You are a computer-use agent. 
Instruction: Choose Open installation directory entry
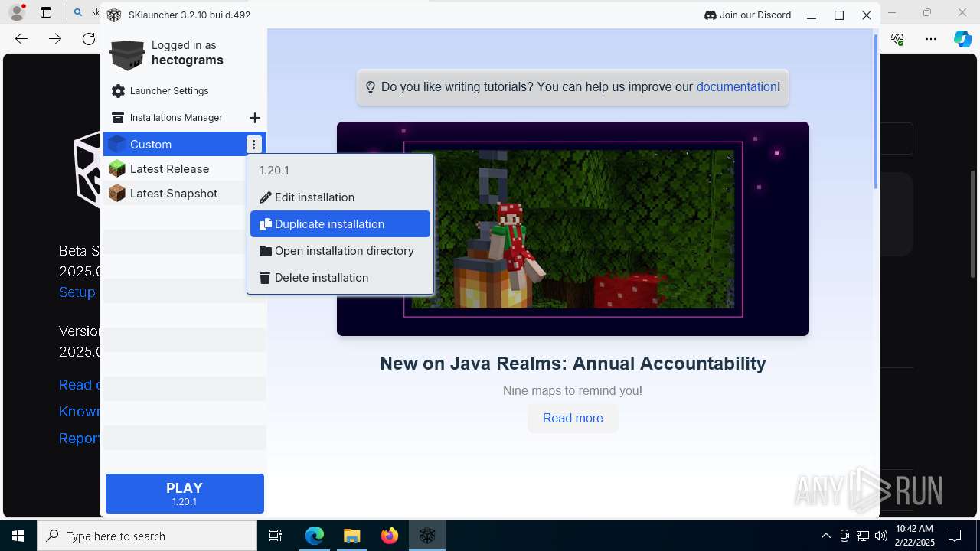point(340,251)
